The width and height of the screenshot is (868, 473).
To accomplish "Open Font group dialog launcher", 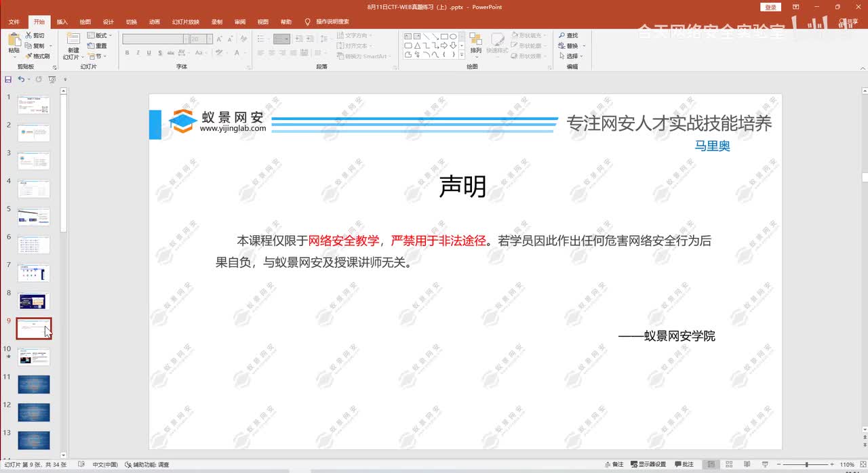I will [248, 66].
